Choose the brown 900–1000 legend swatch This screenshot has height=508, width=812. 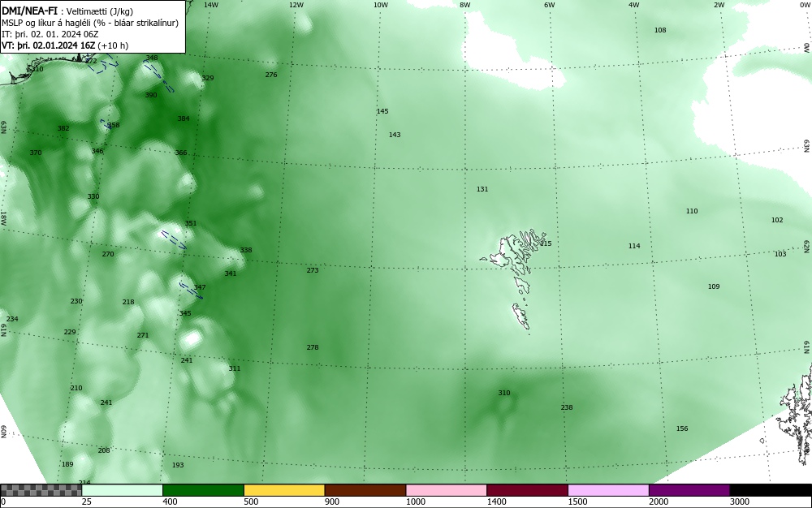tap(365, 490)
